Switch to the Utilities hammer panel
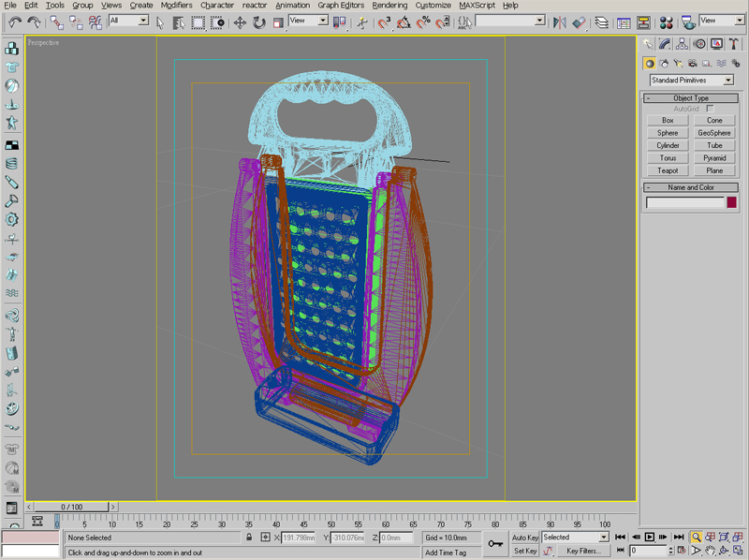The width and height of the screenshot is (749, 560). [x=734, y=44]
